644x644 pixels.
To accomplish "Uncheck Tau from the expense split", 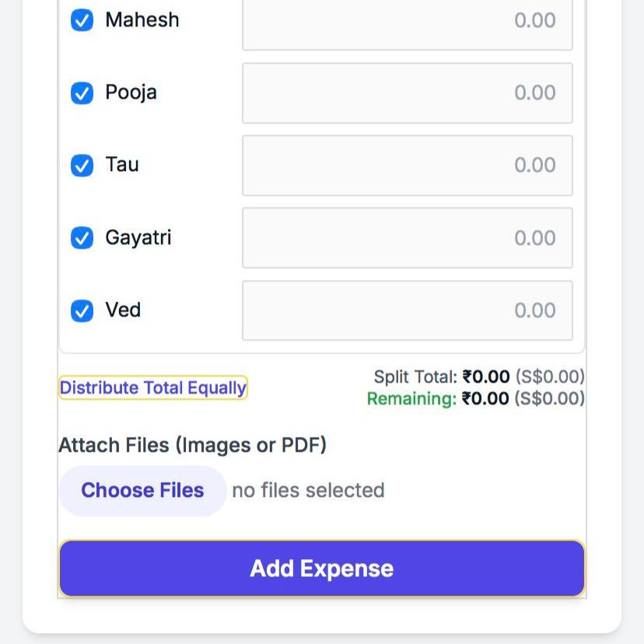I will coord(82,165).
